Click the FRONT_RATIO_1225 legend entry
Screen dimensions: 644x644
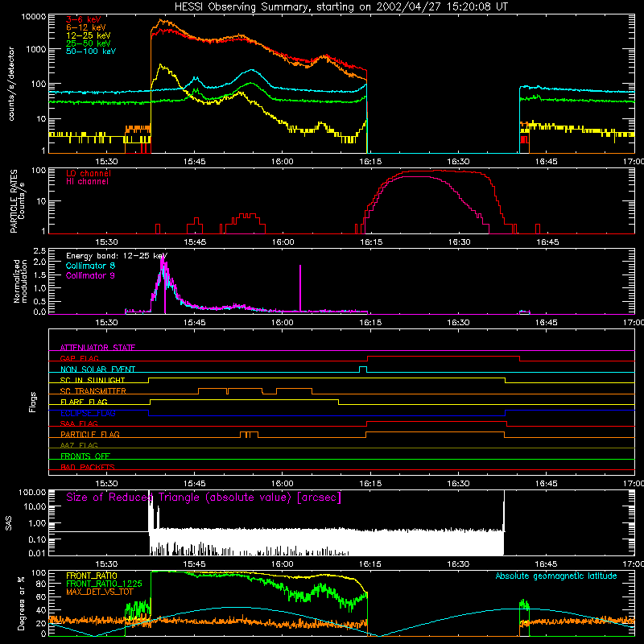[104, 584]
